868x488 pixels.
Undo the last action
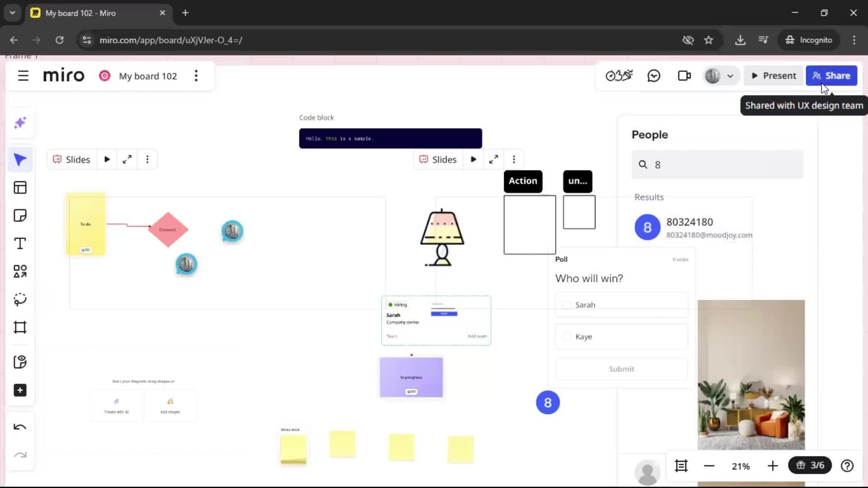(x=20, y=427)
